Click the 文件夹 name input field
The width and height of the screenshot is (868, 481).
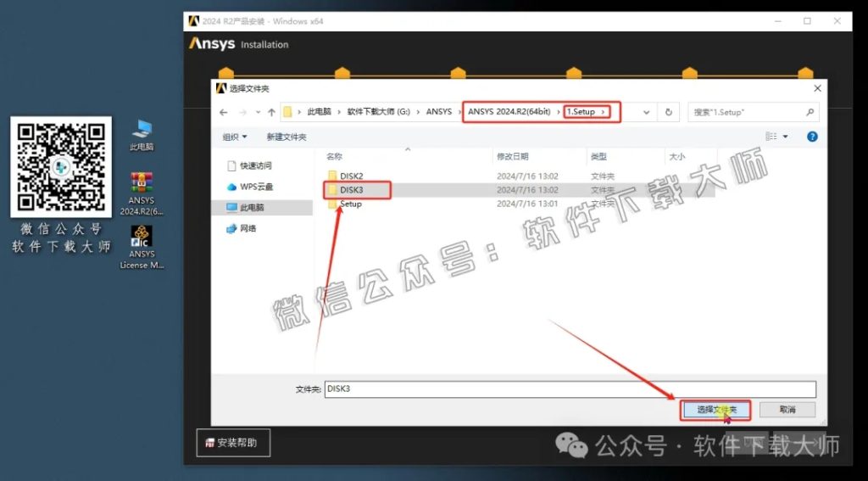pyautogui.click(x=570, y=389)
